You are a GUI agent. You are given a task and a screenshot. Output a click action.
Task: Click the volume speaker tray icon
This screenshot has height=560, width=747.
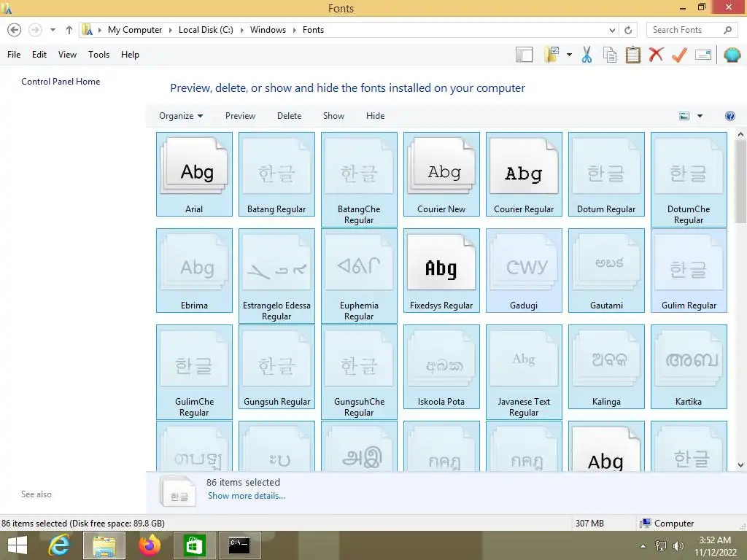(678, 546)
